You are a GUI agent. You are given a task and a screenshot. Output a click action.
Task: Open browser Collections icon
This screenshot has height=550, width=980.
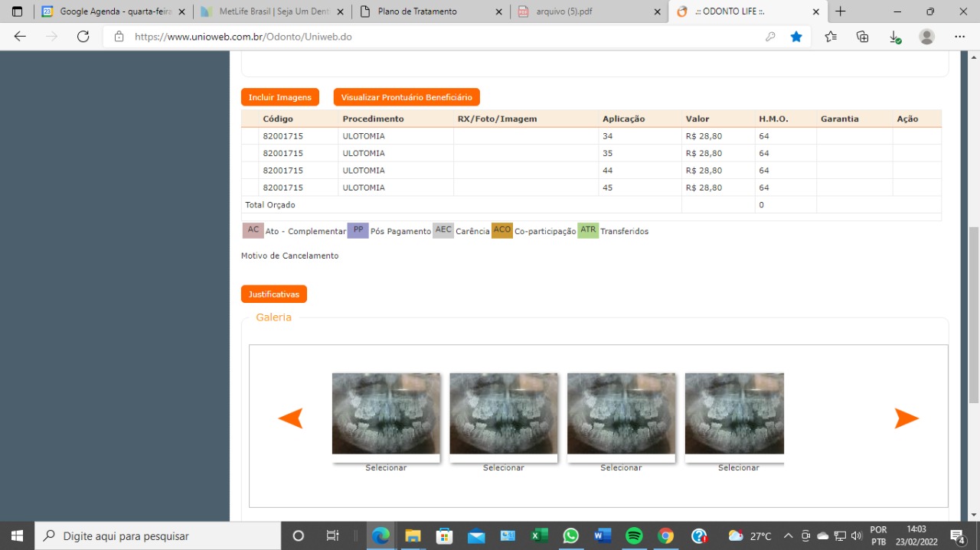(862, 36)
